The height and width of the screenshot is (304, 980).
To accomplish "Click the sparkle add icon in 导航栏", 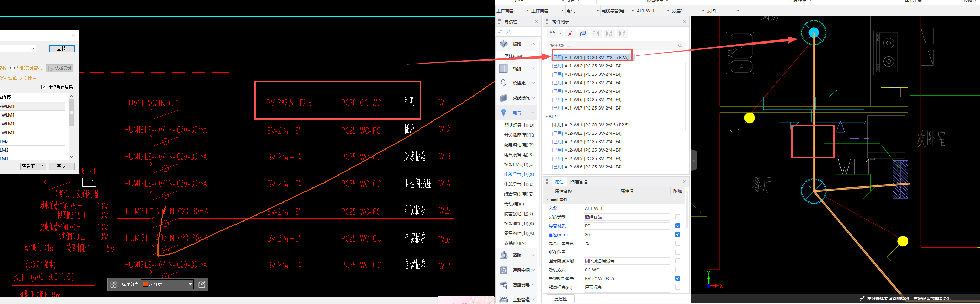I will [x=500, y=32].
